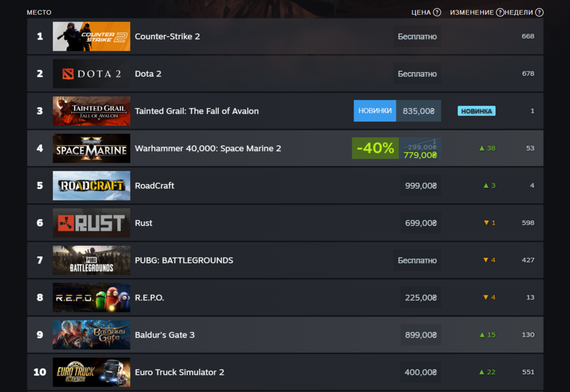
Task: Click the help icon beside ИЗМЕНЕНИЕ
Action: pos(500,12)
